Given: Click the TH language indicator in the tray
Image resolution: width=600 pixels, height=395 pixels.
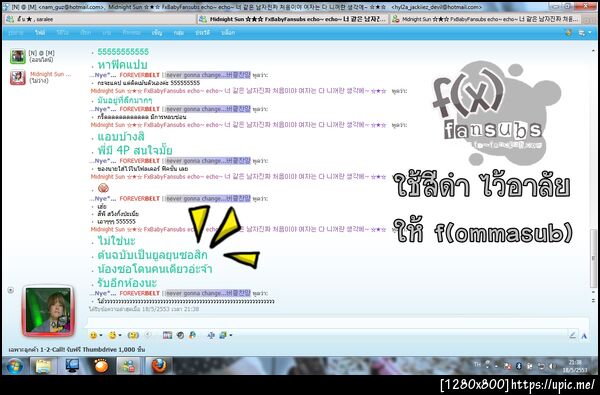Looking at the screenshot, I should [477, 365].
